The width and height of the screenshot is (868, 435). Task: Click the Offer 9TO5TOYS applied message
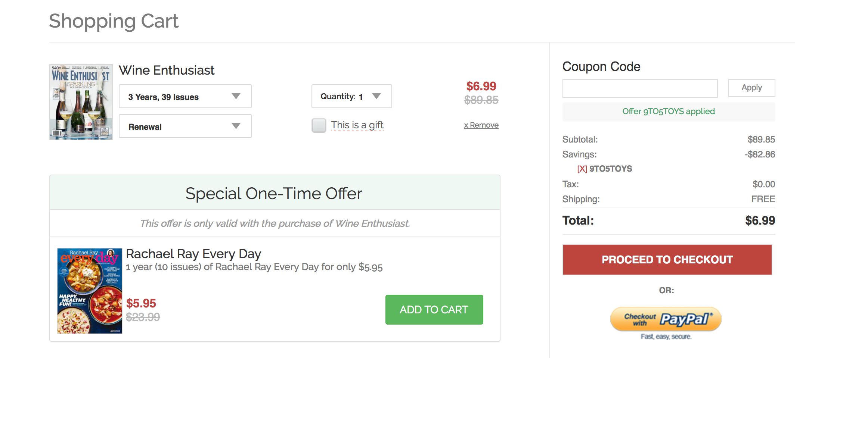(x=669, y=112)
